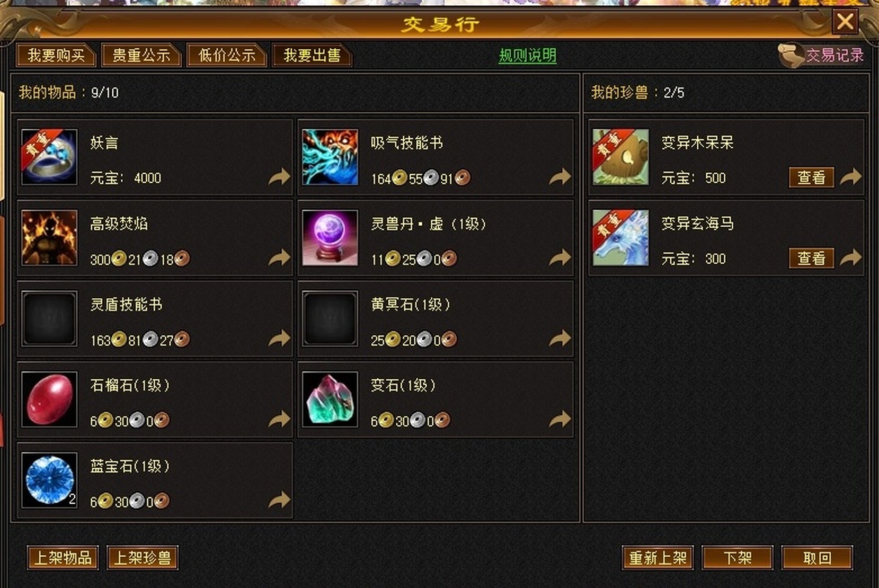Click the 重新上架 button
The width and height of the screenshot is (879, 588).
tap(658, 558)
